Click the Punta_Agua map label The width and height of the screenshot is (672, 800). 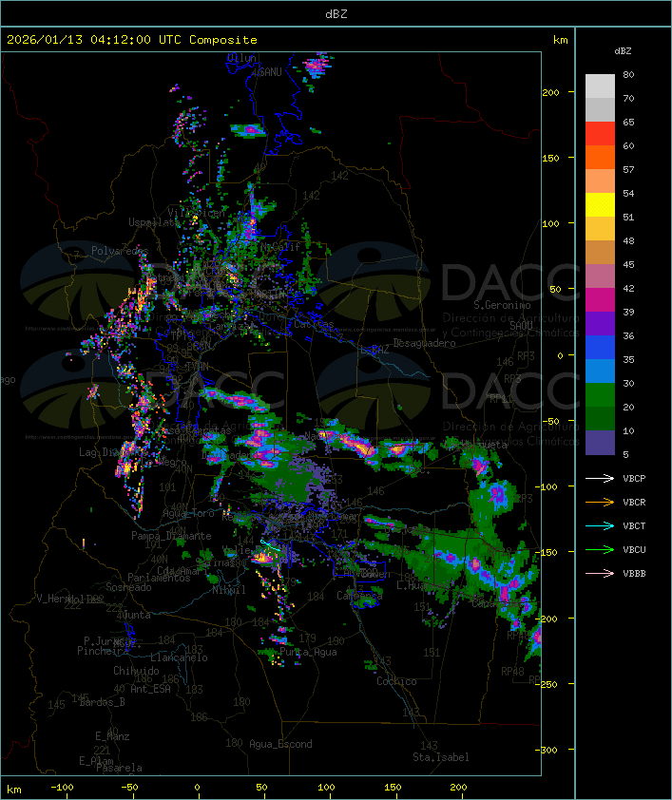tap(308, 652)
